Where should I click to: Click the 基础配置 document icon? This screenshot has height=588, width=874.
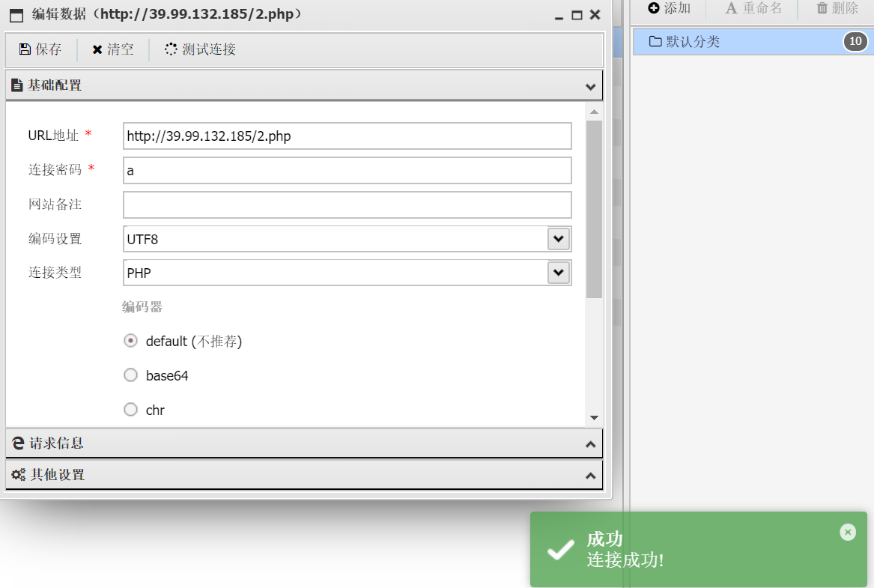point(17,85)
